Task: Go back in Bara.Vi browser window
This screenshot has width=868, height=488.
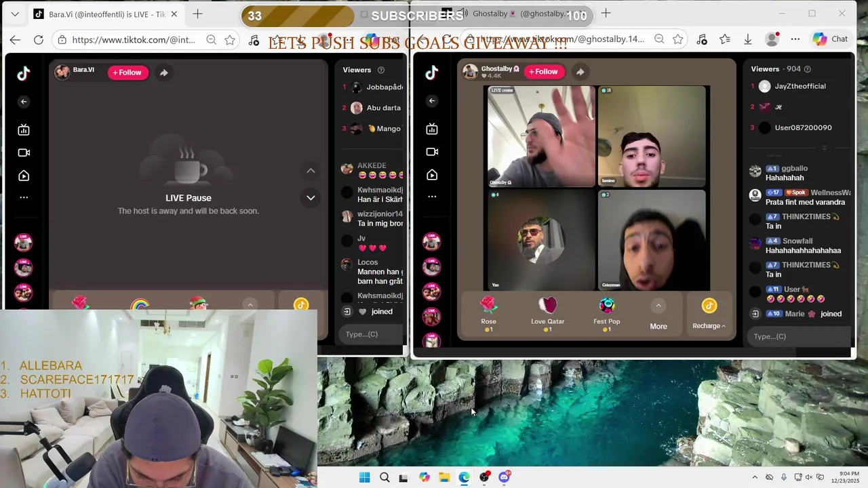Action: click(15, 40)
